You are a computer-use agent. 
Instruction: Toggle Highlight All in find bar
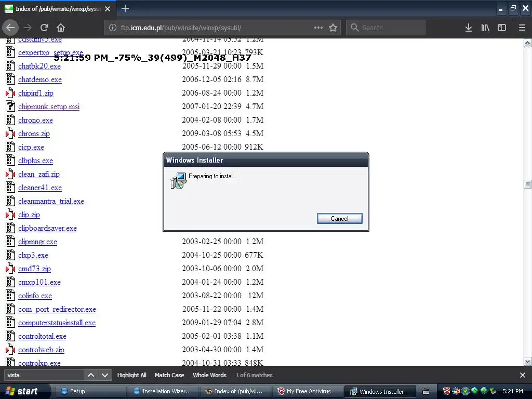(x=131, y=375)
